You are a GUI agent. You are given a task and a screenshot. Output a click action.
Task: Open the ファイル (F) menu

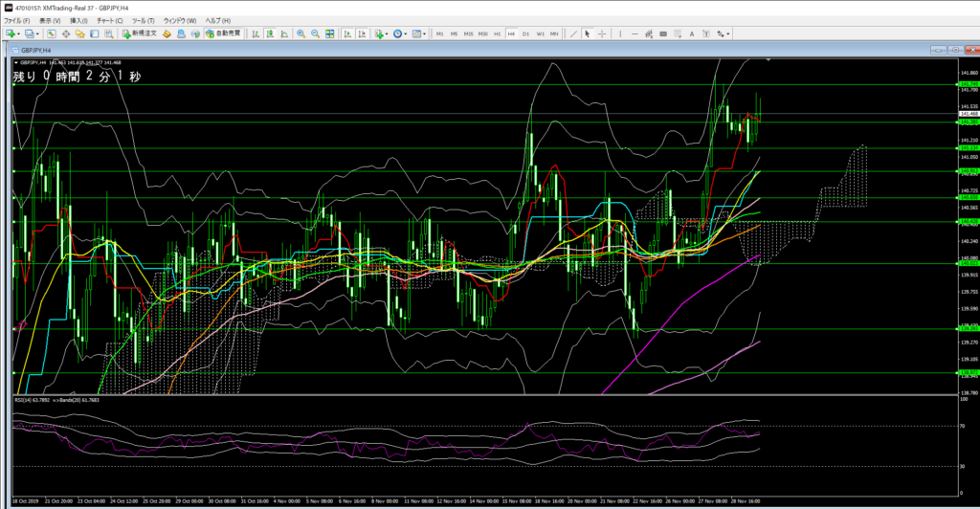click(17, 21)
